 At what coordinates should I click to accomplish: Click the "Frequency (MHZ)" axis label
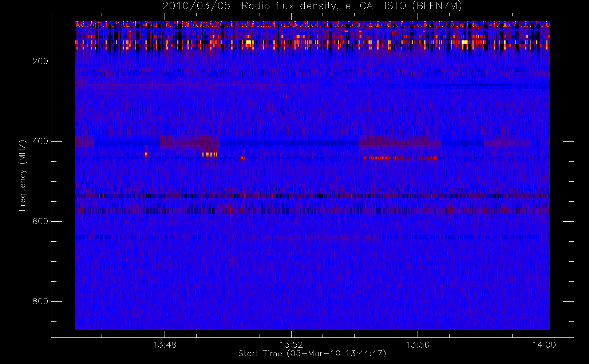23,175
